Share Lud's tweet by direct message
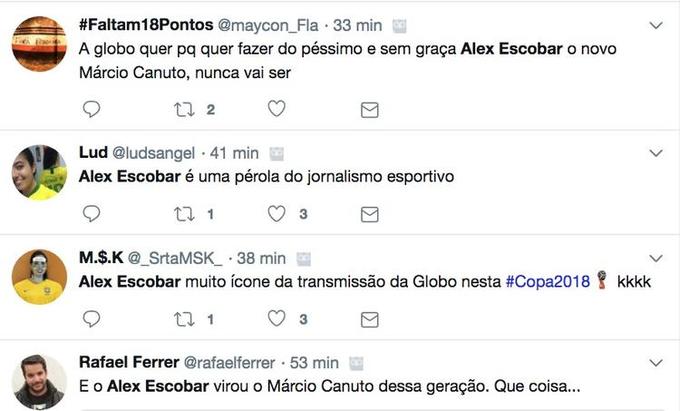This screenshot has height=411, width=680. coord(369,214)
